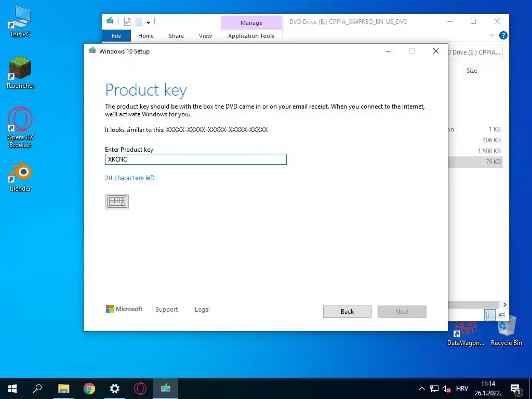The height and width of the screenshot is (399, 532).
Task: Launch Google Chrome from the taskbar
Action: click(89, 389)
